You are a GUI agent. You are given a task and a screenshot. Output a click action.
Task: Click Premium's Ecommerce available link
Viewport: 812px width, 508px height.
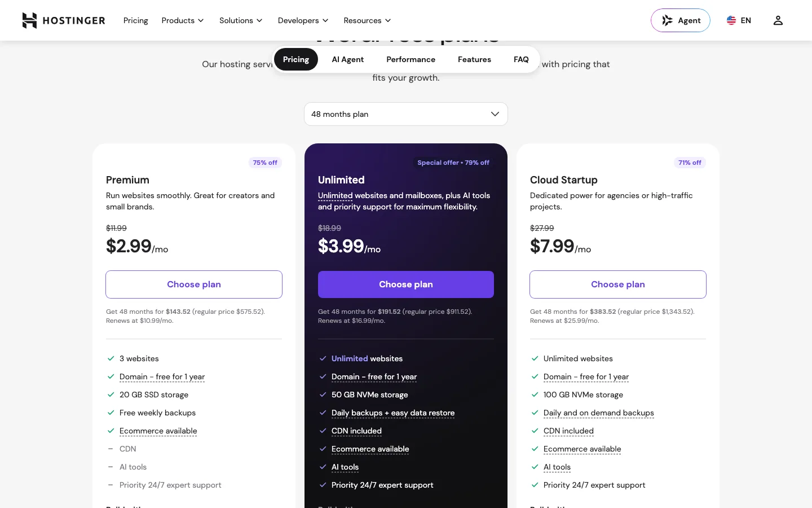tap(158, 431)
